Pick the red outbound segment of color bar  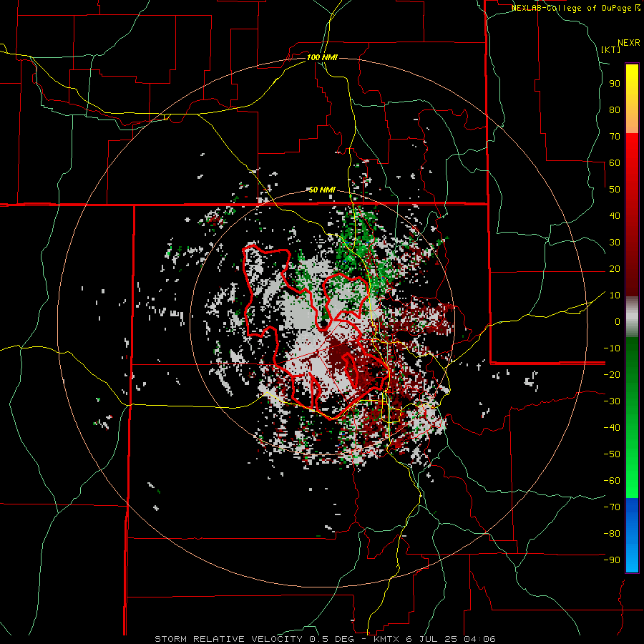pos(632,215)
